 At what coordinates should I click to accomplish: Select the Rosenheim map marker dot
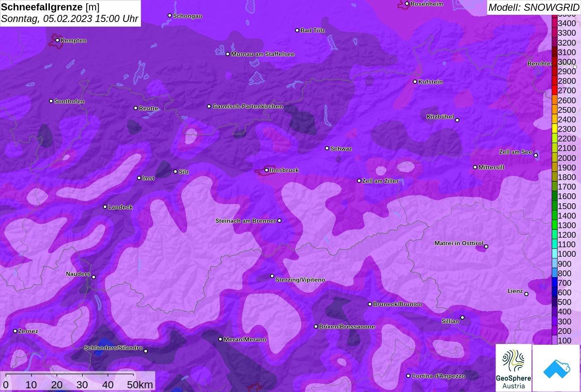point(407,4)
